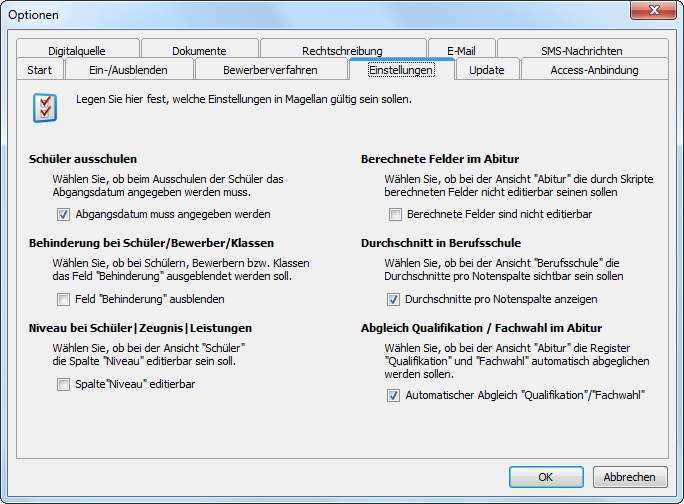Click the checklist icon beside the settings description
Viewport: 684px width, 504px height.
[x=45, y=108]
